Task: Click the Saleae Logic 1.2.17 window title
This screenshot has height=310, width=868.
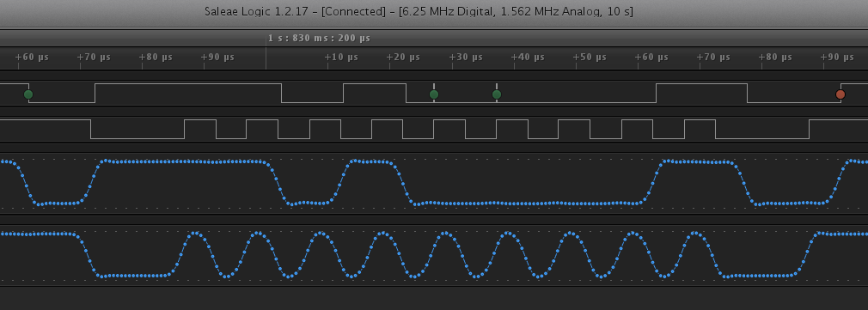Action: 419,12
